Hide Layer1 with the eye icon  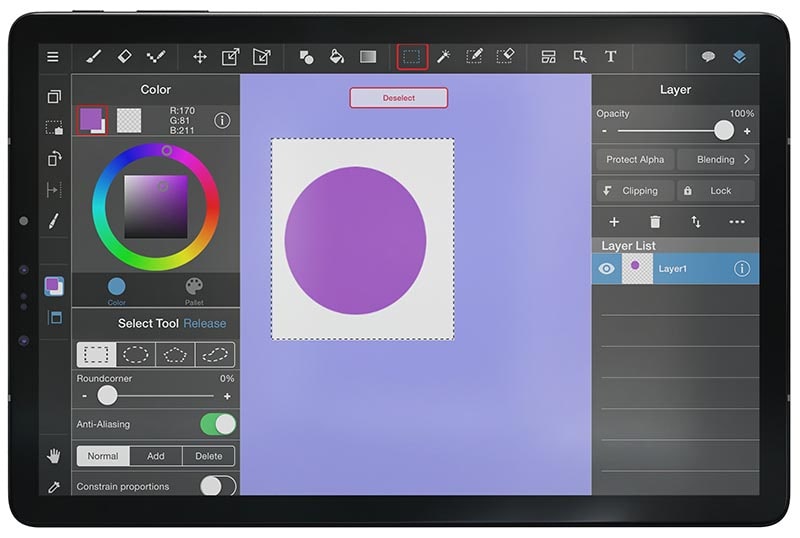(x=607, y=268)
